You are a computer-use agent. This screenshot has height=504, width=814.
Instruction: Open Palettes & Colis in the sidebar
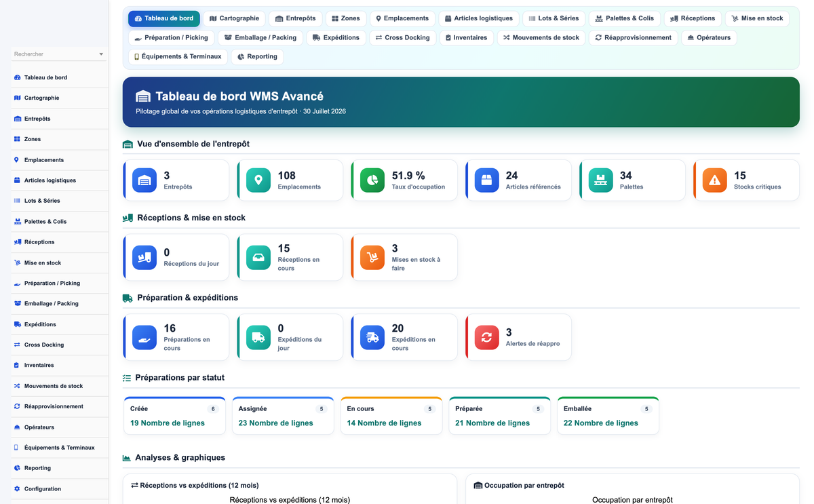(60, 221)
